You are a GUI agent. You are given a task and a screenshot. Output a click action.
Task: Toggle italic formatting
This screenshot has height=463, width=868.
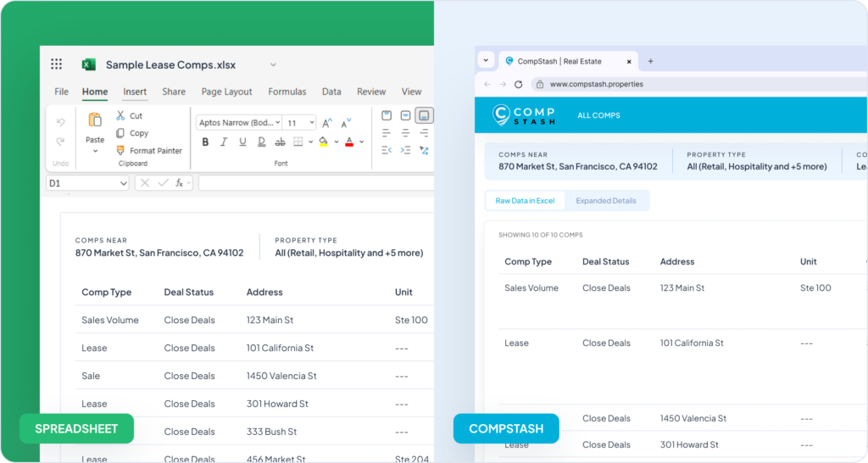[224, 142]
